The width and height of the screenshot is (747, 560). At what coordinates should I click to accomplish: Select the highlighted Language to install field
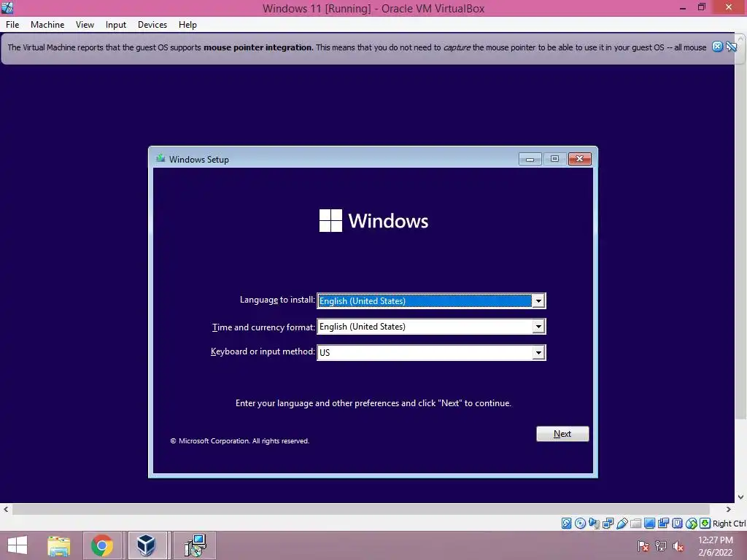(x=431, y=301)
